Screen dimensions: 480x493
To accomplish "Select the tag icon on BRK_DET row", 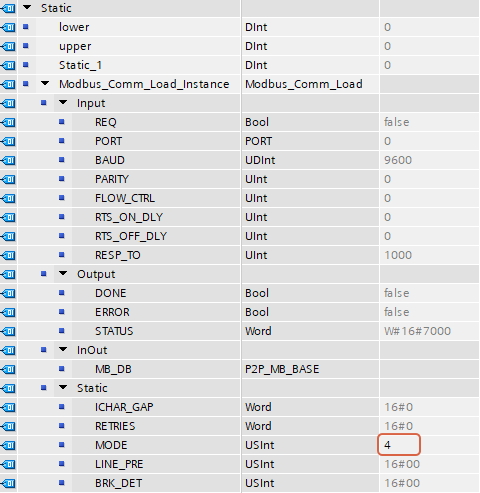I will coord(8,483).
